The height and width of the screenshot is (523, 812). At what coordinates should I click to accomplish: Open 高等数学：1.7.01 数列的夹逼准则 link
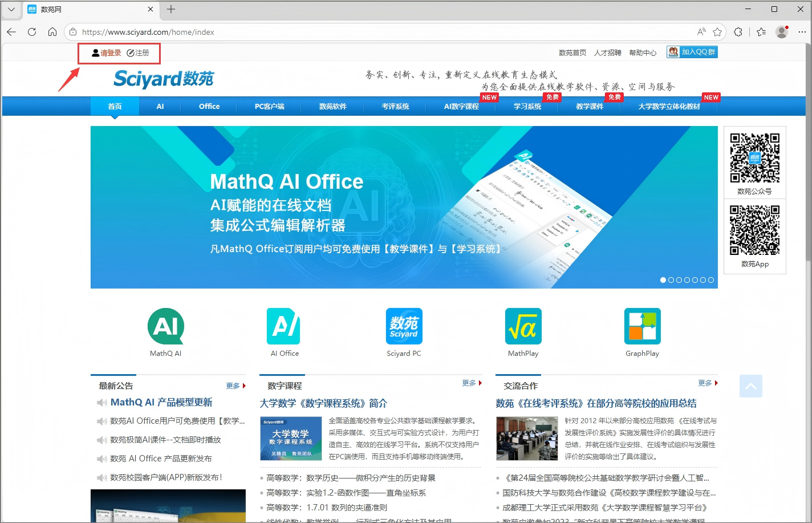coord(327,508)
